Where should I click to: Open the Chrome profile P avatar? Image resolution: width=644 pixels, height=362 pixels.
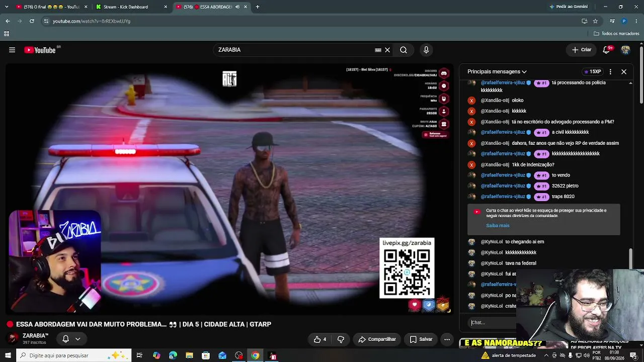click(x=624, y=21)
